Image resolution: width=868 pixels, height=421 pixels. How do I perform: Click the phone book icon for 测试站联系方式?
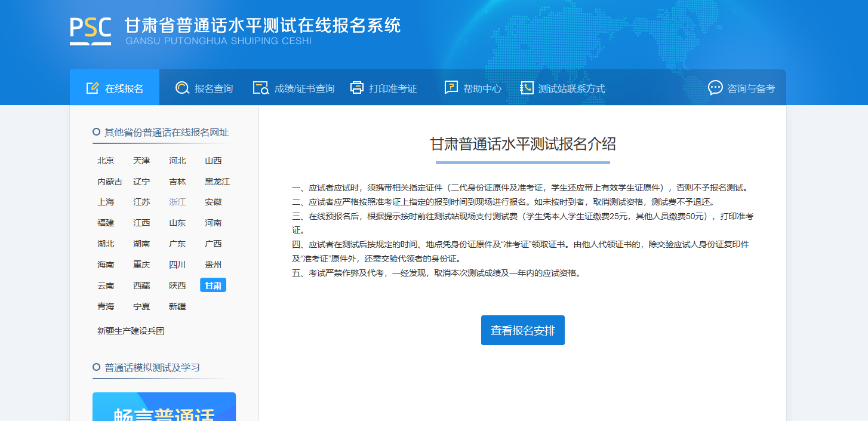coord(526,88)
